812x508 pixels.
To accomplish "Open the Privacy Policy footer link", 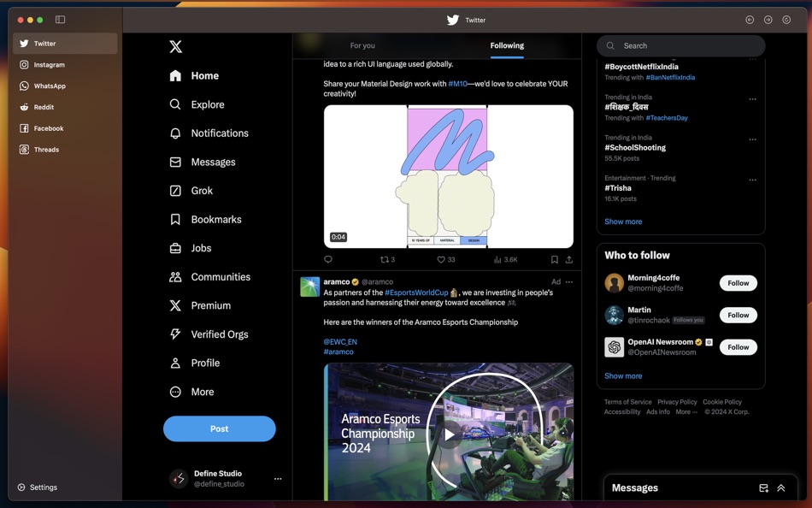I will point(677,402).
